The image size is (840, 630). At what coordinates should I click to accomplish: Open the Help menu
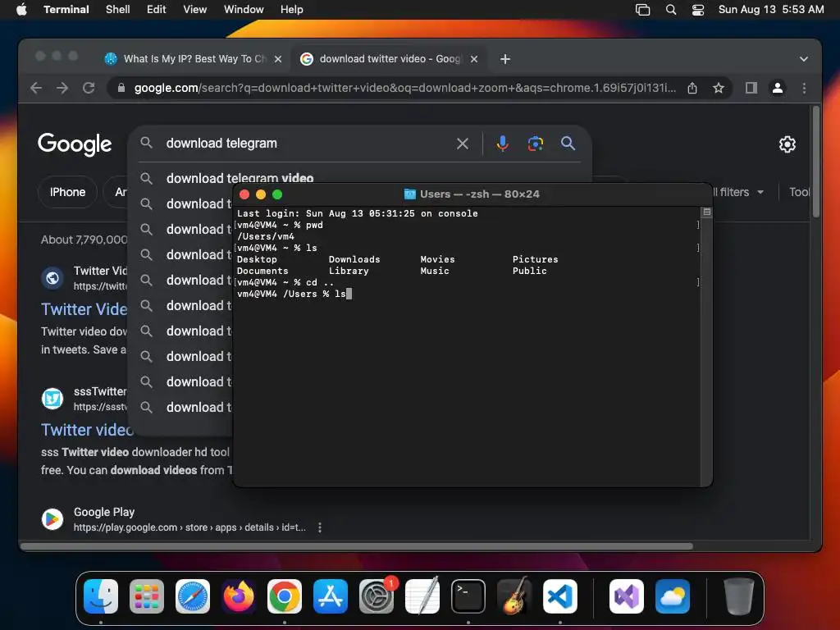(291, 10)
